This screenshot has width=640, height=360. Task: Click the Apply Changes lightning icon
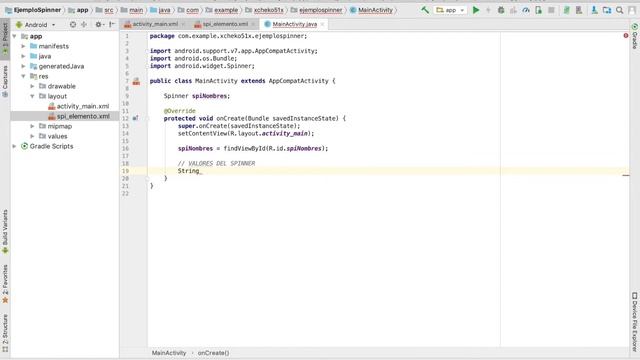tap(488, 10)
